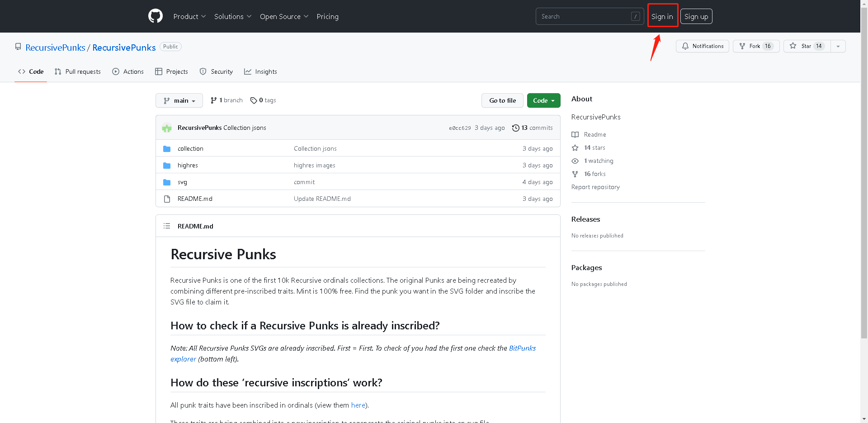Click the repository icon before RecursivePunks
The width and height of the screenshot is (868, 423).
[18, 47]
